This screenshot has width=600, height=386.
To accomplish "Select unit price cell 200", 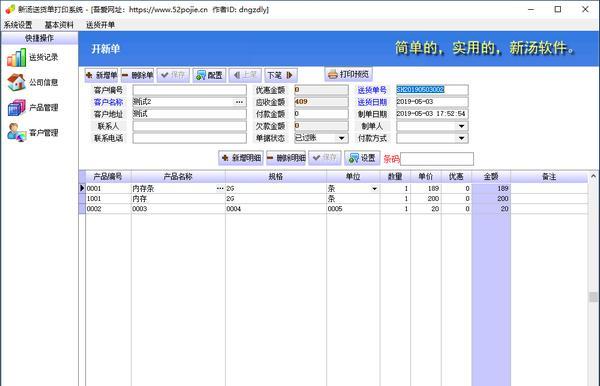I will (x=426, y=199).
